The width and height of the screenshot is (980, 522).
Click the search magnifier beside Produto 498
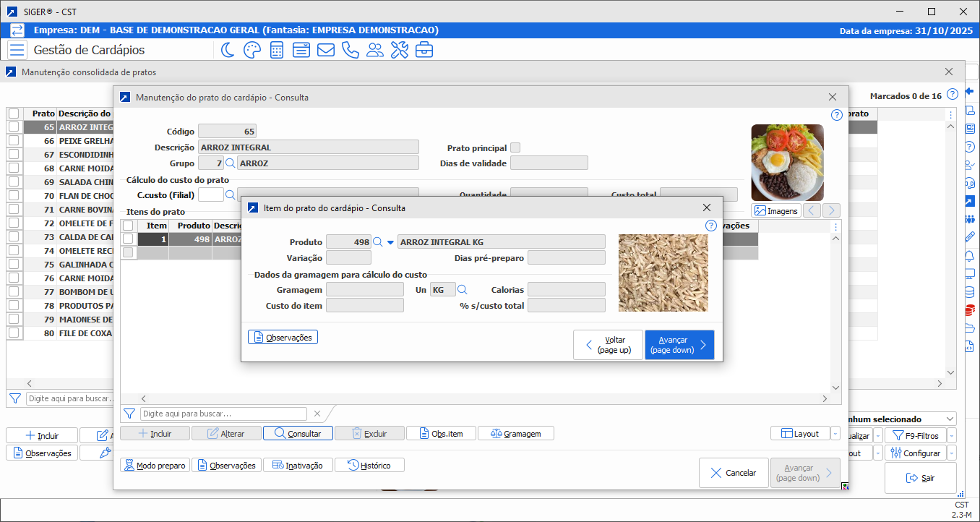click(x=377, y=242)
